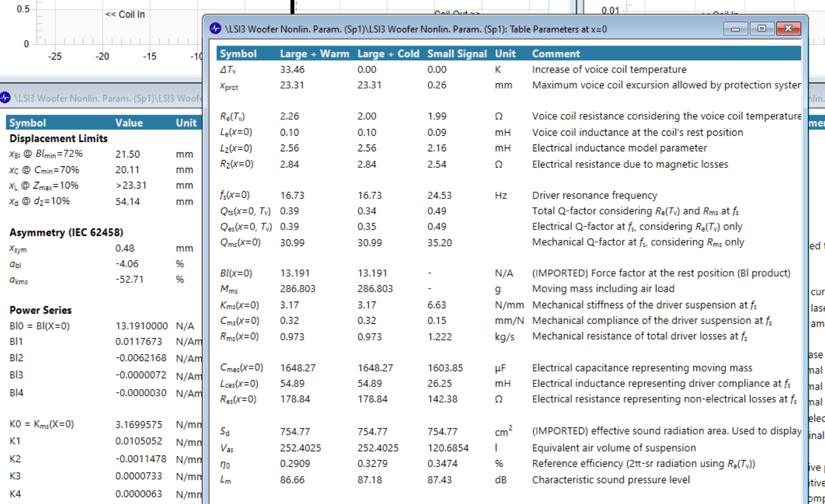Select Large + Cold efficiency value 0.3279

point(372,464)
